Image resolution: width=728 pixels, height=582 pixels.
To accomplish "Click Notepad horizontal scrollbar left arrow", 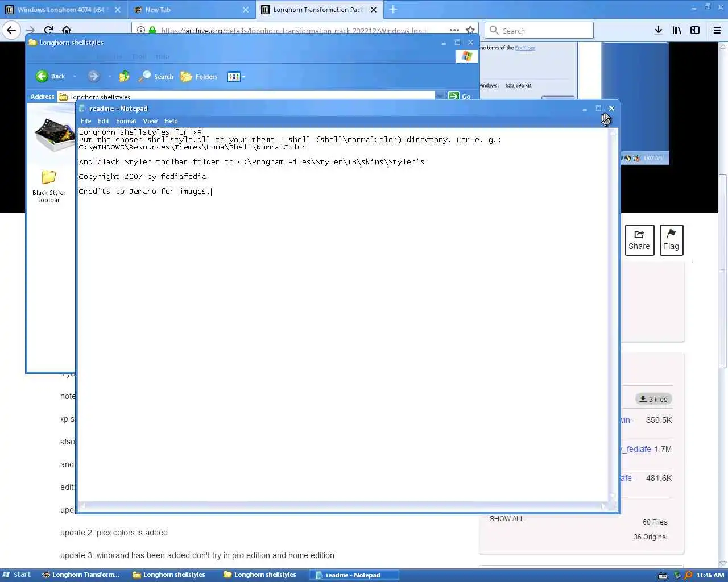I will (82, 506).
